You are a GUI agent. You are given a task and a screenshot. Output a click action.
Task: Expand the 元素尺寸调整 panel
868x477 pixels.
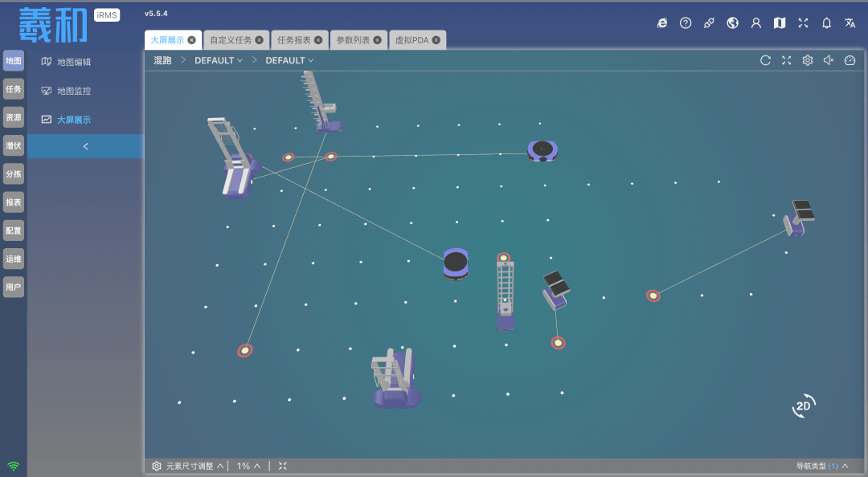(x=189, y=466)
